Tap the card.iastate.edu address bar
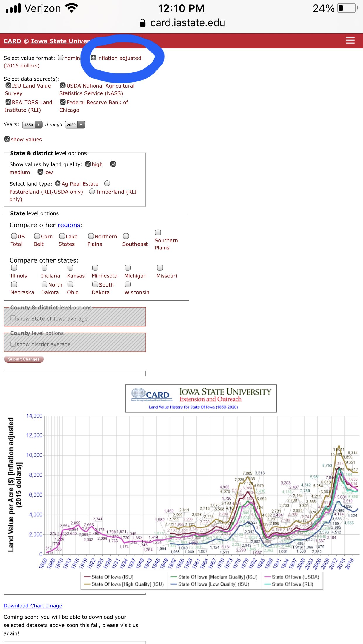363x644 pixels. pos(182,23)
